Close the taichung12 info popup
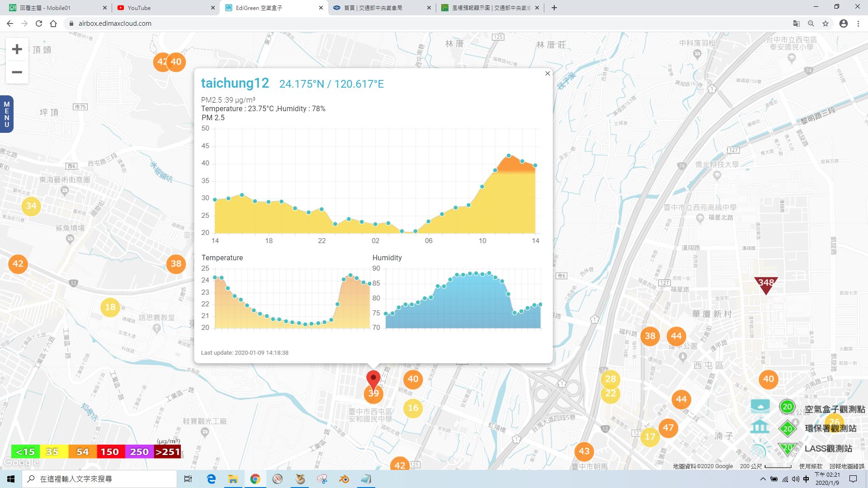The width and height of the screenshot is (868, 488). [x=547, y=74]
